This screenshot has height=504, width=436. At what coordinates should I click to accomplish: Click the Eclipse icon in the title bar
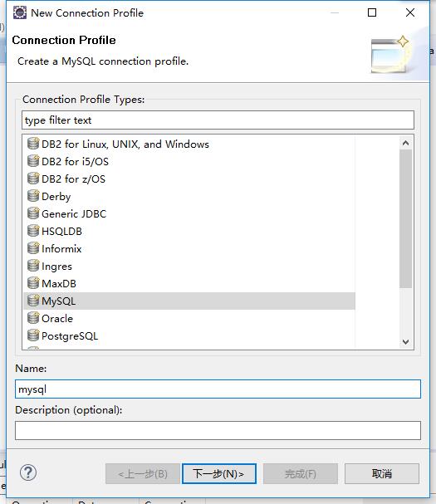(20, 12)
